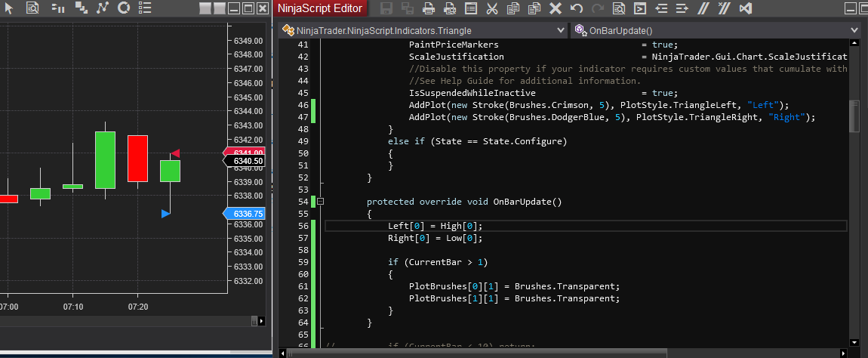
Task: Click the red X delete icon
Action: (x=555, y=9)
